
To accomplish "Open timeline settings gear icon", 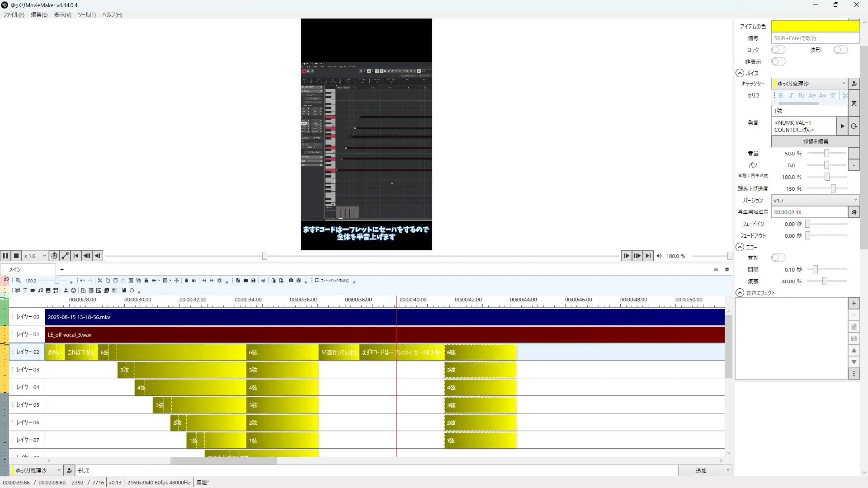I will [x=727, y=269].
